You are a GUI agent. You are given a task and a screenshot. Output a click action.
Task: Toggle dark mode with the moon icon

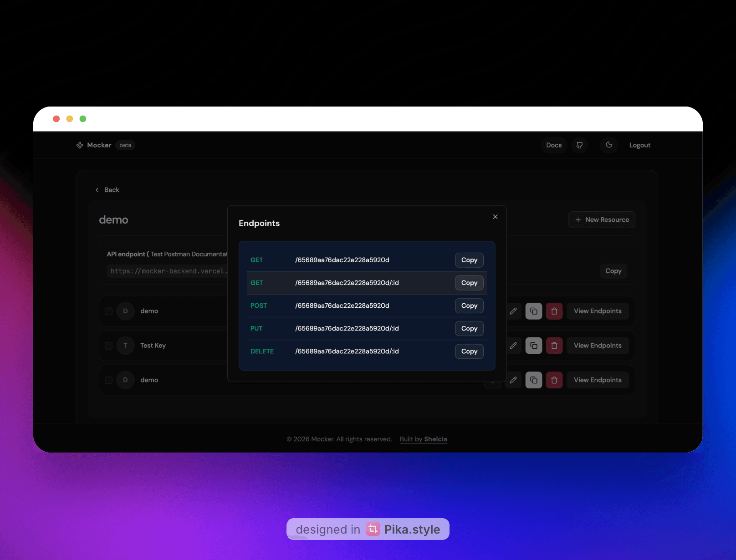[609, 145]
